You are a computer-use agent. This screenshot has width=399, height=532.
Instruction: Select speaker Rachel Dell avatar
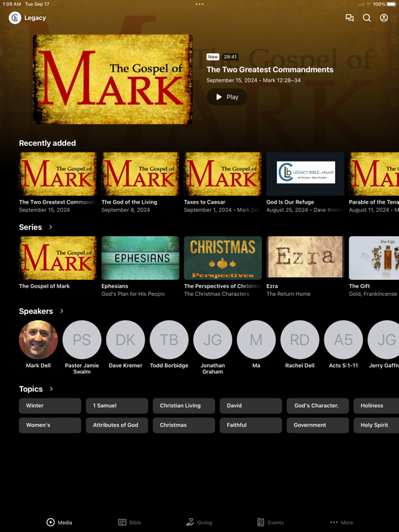pos(300,339)
